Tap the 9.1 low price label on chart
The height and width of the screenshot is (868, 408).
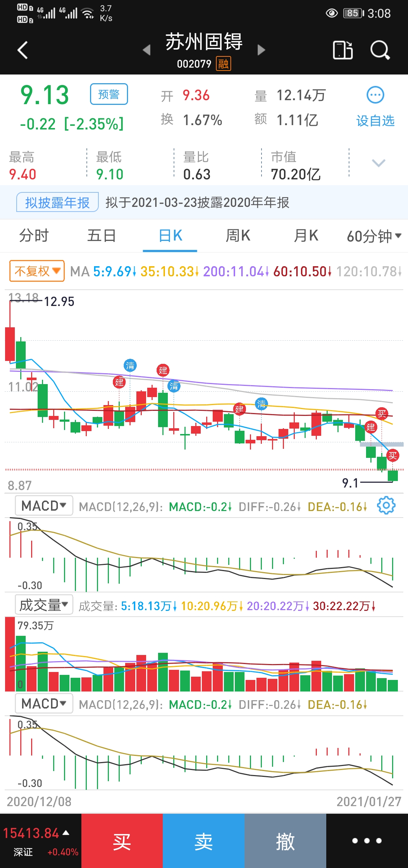coord(350,483)
